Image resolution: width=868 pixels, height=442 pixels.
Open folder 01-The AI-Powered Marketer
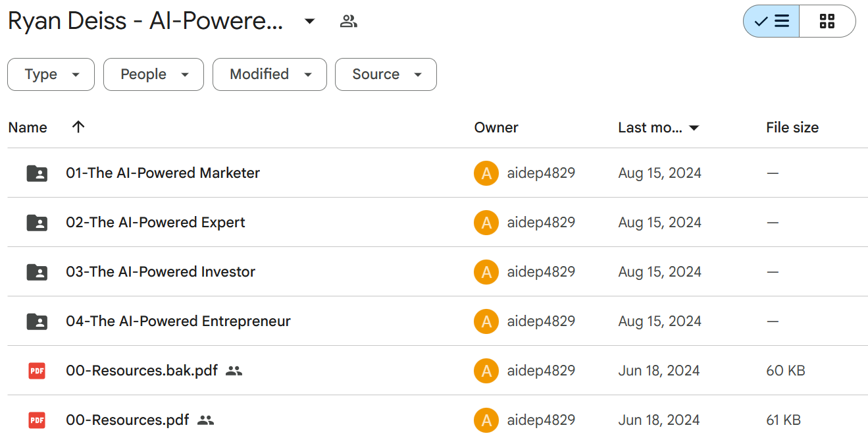pyautogui.click(x=163, y=173)
